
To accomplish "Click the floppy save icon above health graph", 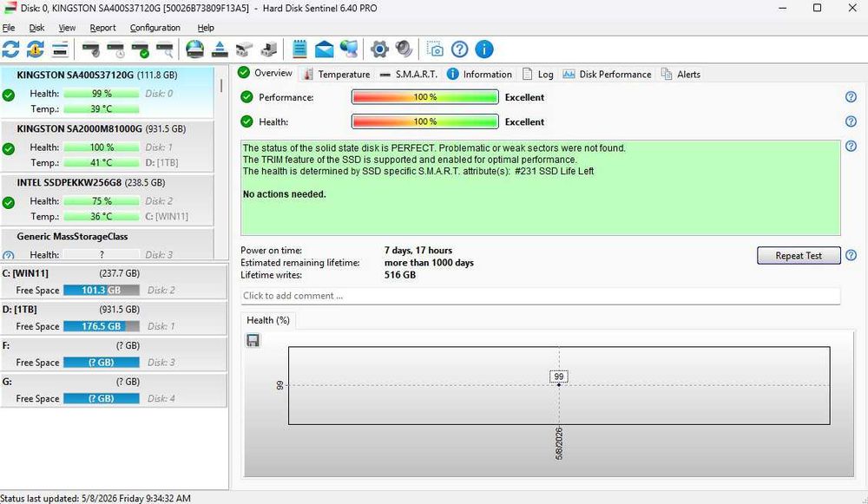I will [x=253, y=340].
